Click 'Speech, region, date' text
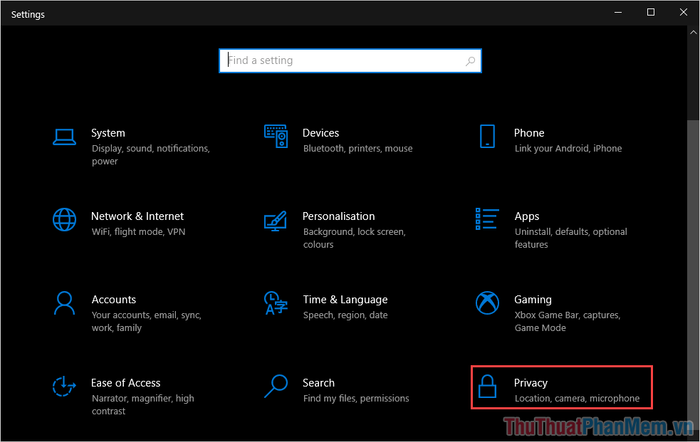The image size is (700, 442). [345, 315]
